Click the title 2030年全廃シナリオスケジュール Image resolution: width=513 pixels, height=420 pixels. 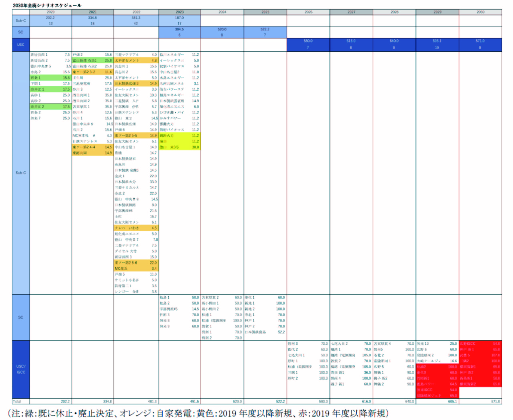click(x=47, y=5)
